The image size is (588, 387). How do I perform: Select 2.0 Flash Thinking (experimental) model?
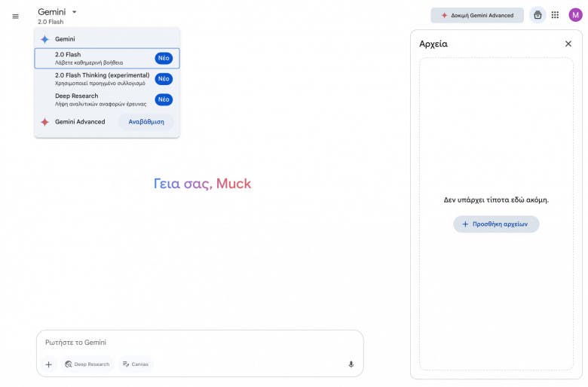click(107, 79)
